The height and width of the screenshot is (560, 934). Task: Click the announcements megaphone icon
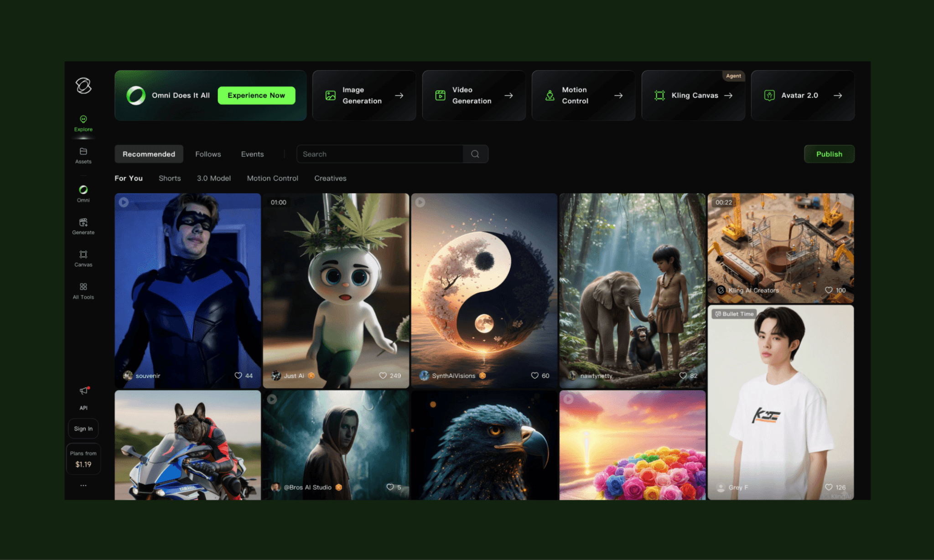click(84, 391)
